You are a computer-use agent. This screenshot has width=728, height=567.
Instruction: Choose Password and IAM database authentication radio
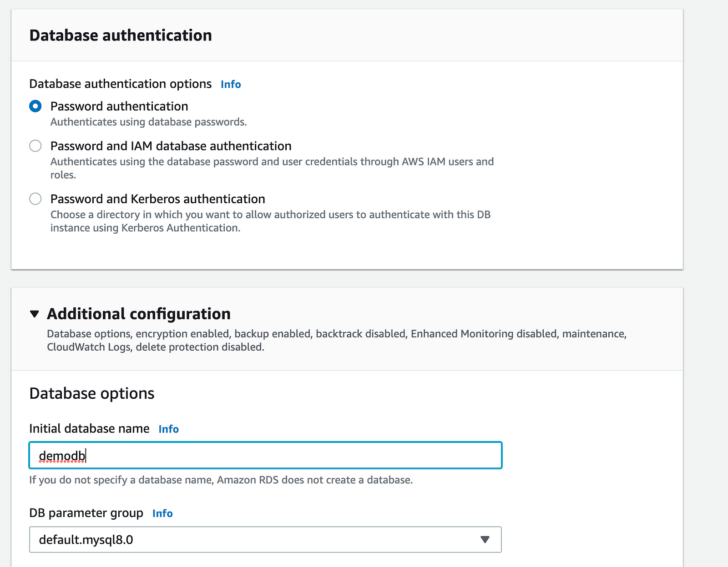pyautogui.click(x=35, y=146)
